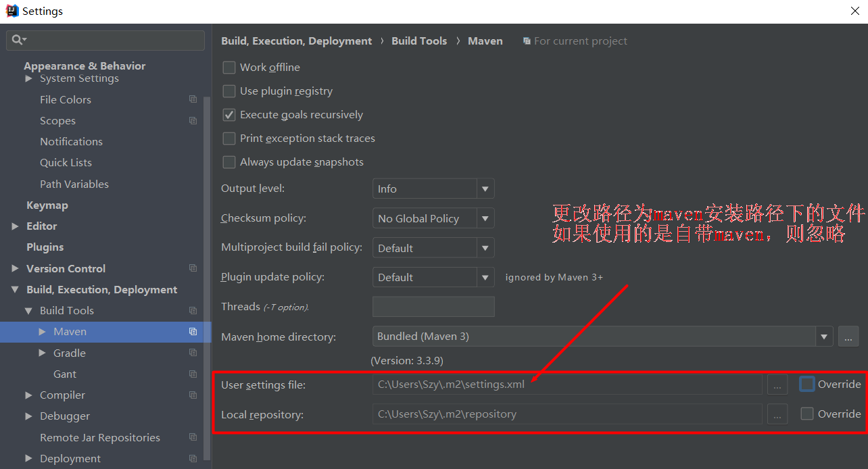Select Remote Jar Repositories item
This screenshot has height=469, width=868.
(x=100, y=437)
